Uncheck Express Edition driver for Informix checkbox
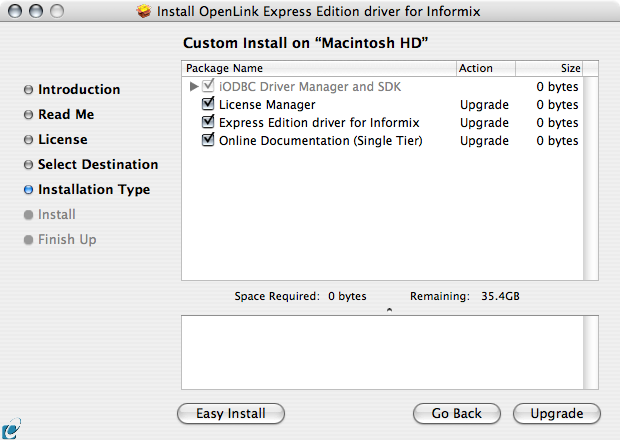The width and height of the screenshot is (620, 440). (x=208, y=122)
